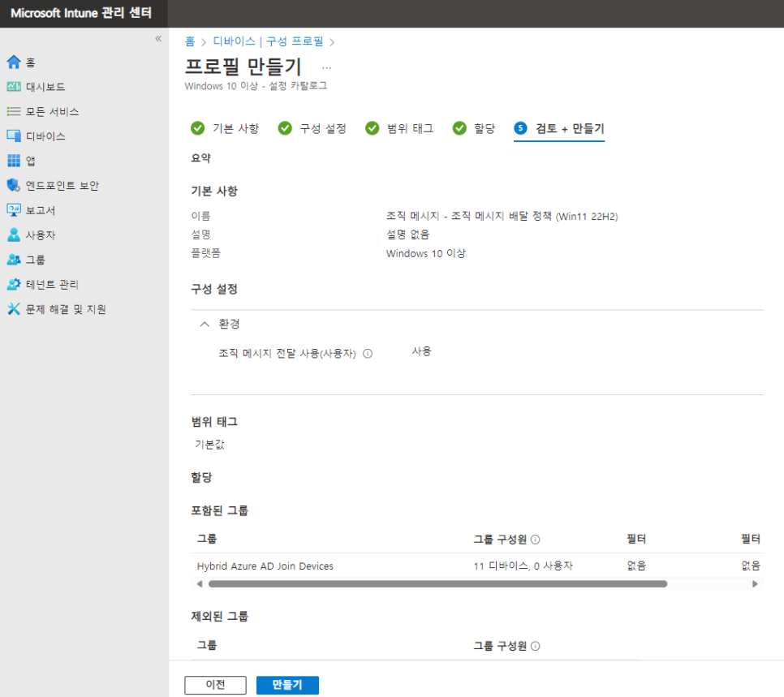
Task: Click the 그룹 column header in 포함된 그룹
Action: coord(206,539)
